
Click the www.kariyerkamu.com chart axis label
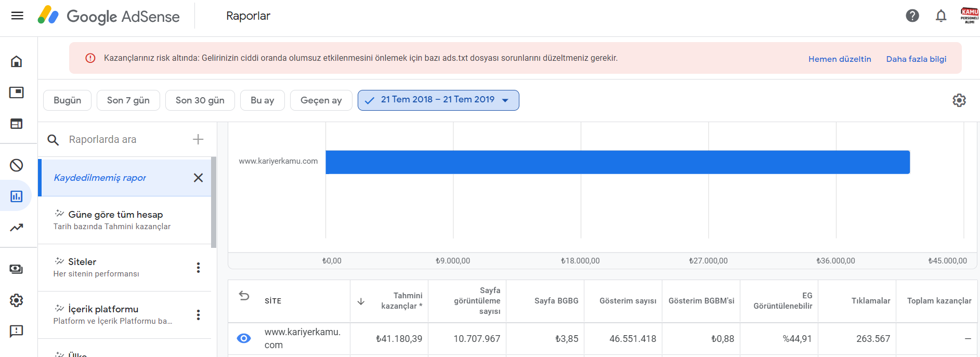point(278,161)
